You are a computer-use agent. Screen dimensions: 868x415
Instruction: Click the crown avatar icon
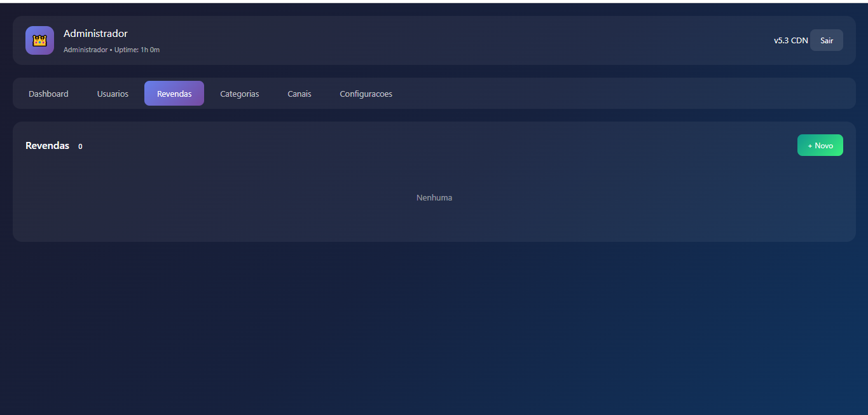click(39, 40)
